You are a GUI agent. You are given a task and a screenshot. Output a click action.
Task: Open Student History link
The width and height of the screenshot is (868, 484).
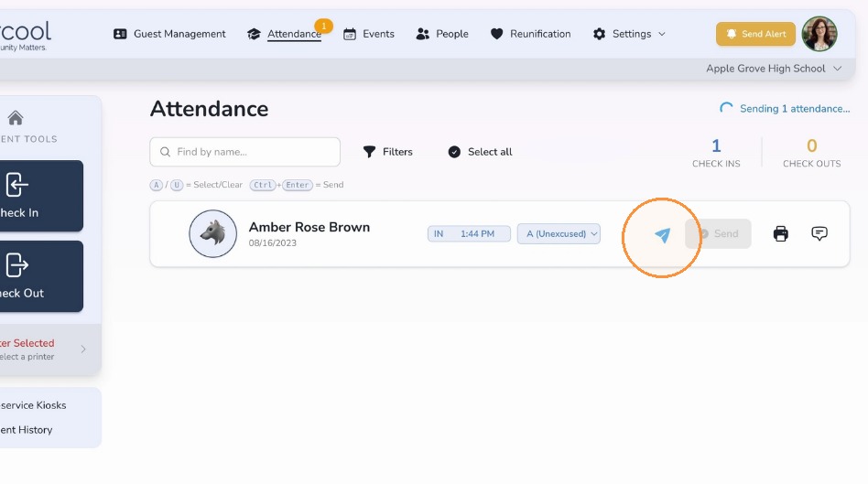(27, 430)
